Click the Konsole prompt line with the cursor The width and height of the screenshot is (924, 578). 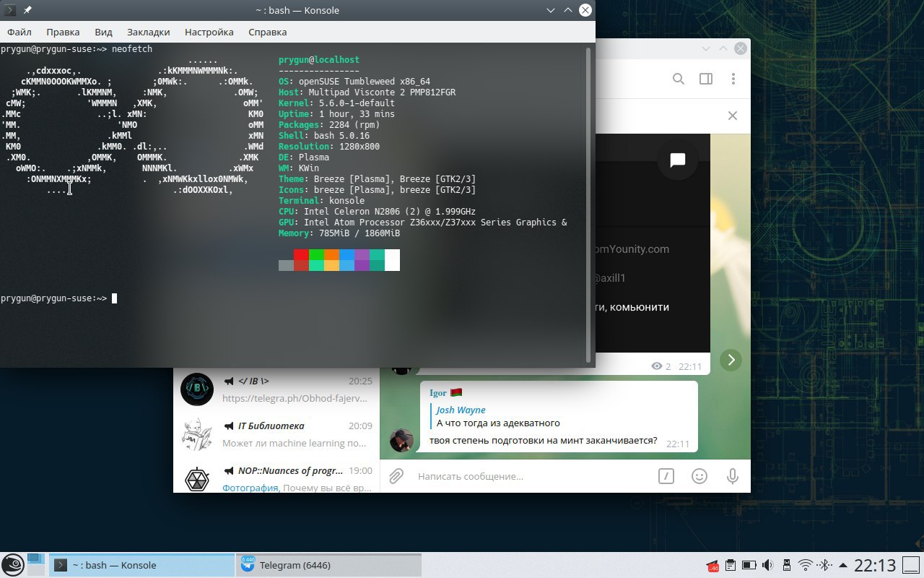click(x=58, y=298)
